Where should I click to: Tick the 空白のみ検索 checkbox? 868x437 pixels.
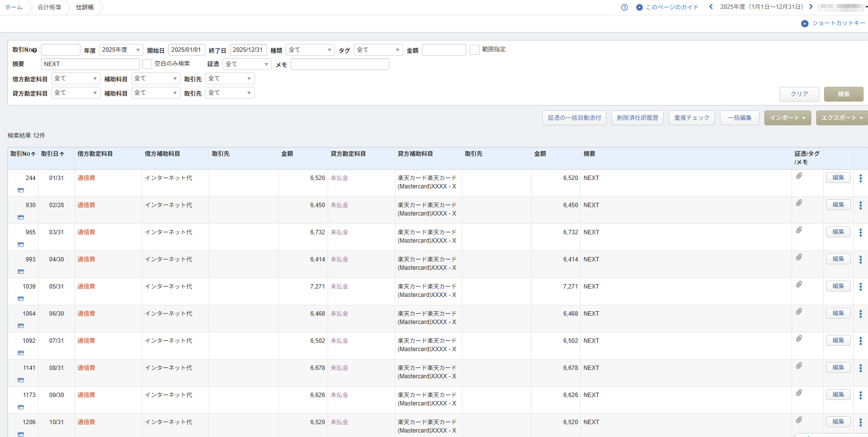(147, 64)
